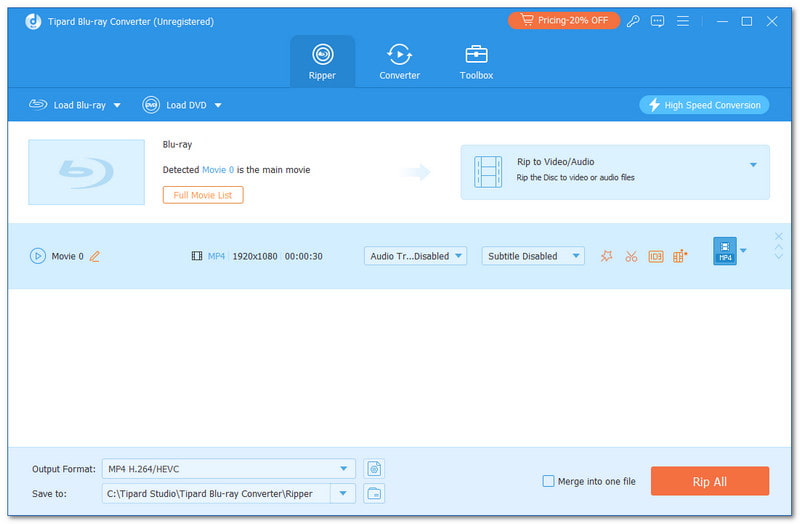Open the Full Movie List
800x524 pixels.
pyautogui.click(x=203, y=195)
